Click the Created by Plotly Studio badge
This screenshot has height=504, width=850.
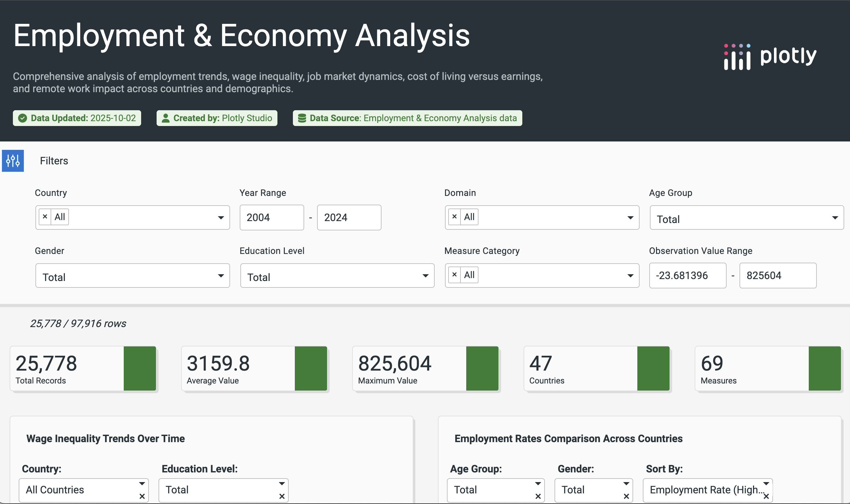click(217, 118)
